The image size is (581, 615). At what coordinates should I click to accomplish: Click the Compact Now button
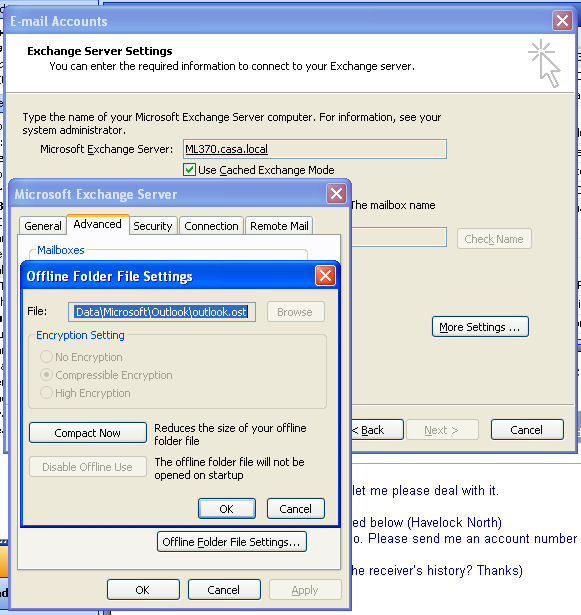pos(87,433)
